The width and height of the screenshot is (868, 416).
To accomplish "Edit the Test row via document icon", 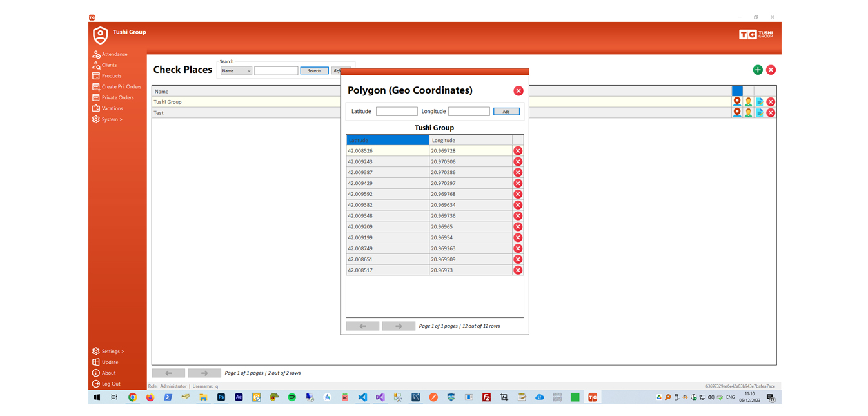I will [760, 113].
